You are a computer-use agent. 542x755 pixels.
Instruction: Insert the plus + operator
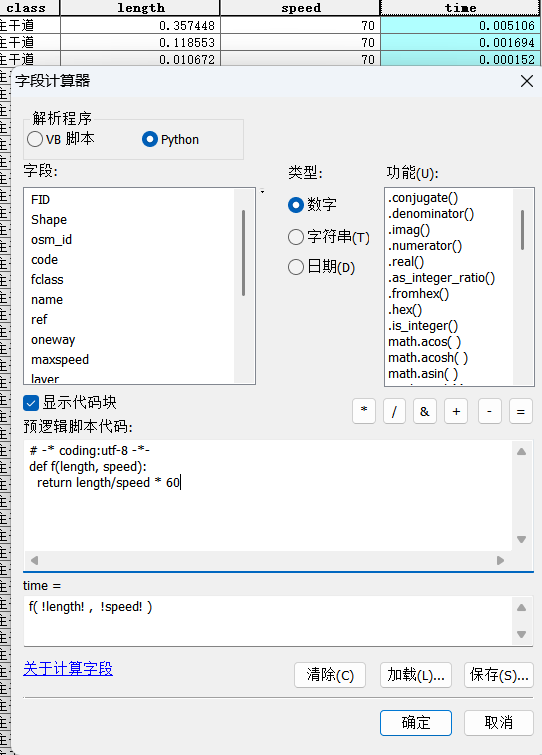(456, 411)
